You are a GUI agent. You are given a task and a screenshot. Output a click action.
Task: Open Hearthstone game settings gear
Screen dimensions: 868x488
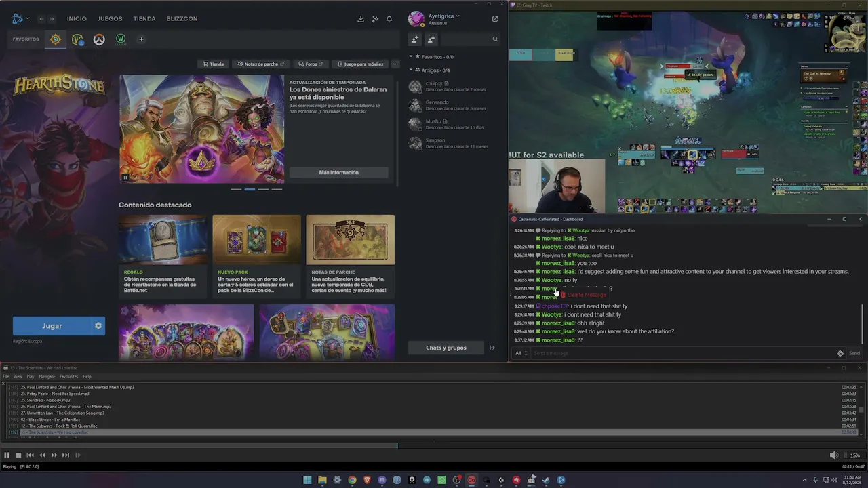coord(98,326)
